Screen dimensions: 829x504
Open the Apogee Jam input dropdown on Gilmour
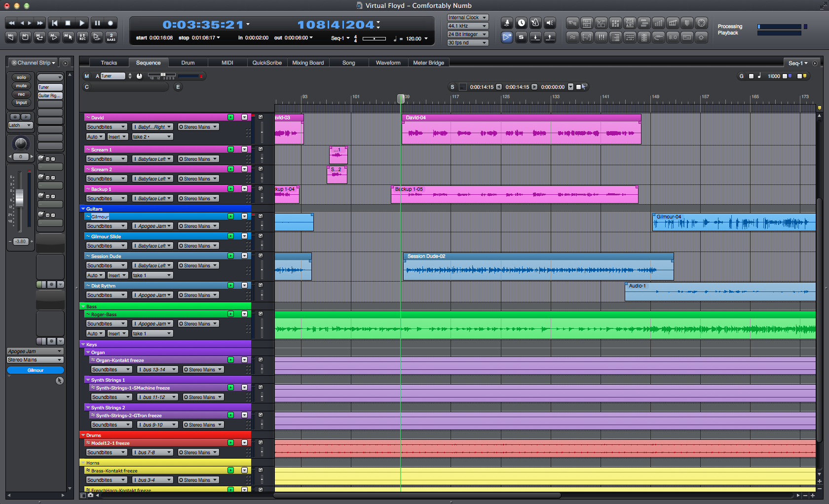(x=152, y=226)
